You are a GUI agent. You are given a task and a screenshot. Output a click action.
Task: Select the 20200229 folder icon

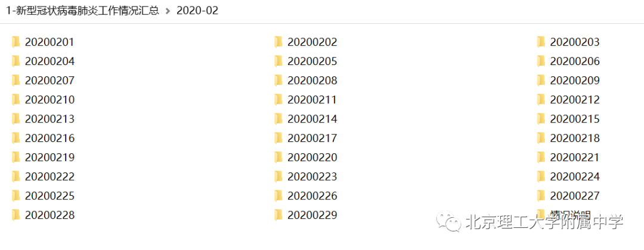278,215
